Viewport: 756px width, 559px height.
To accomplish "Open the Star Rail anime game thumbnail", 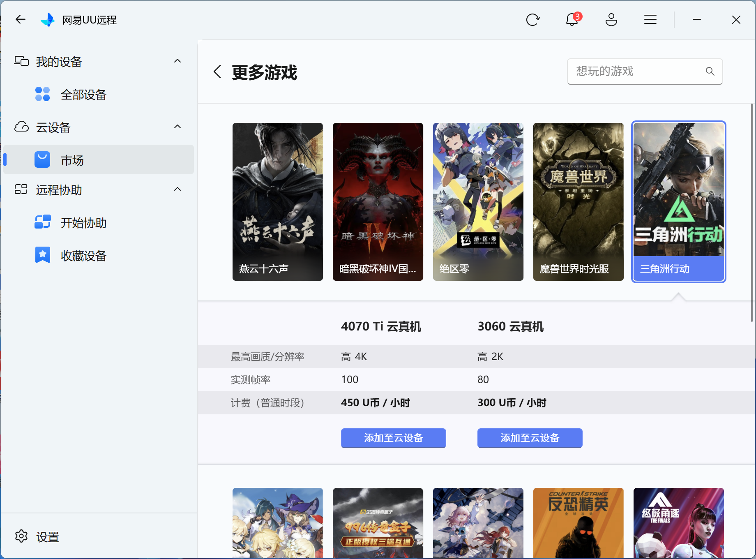I will coord(478,523).
